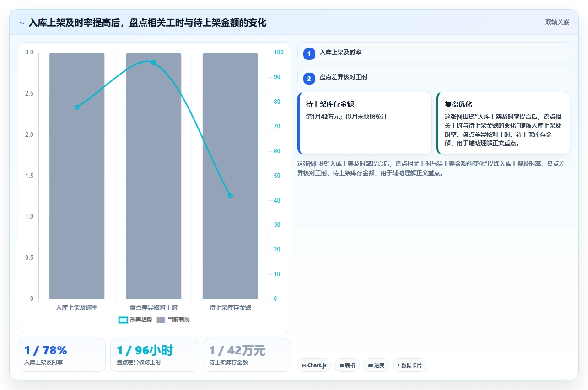Click x-axis label 入库上架及时率
Viewport: 588px width, 390px height.
click(77, 307)
